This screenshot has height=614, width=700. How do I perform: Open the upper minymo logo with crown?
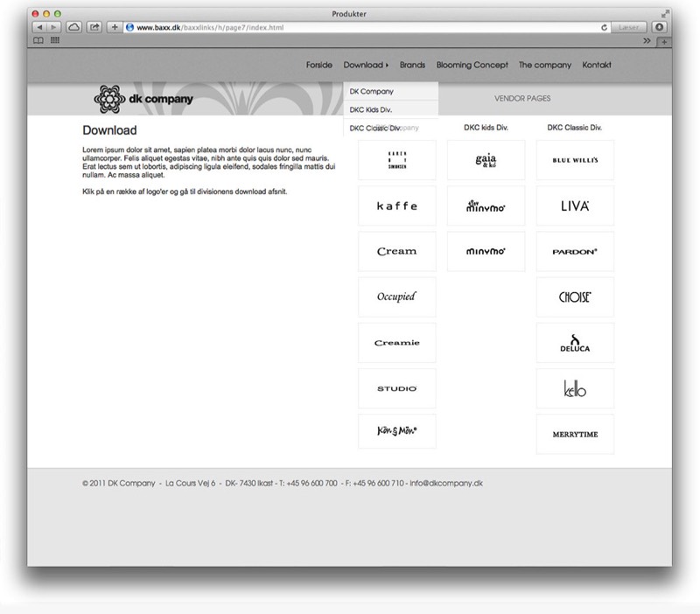(x=486, y=206)
